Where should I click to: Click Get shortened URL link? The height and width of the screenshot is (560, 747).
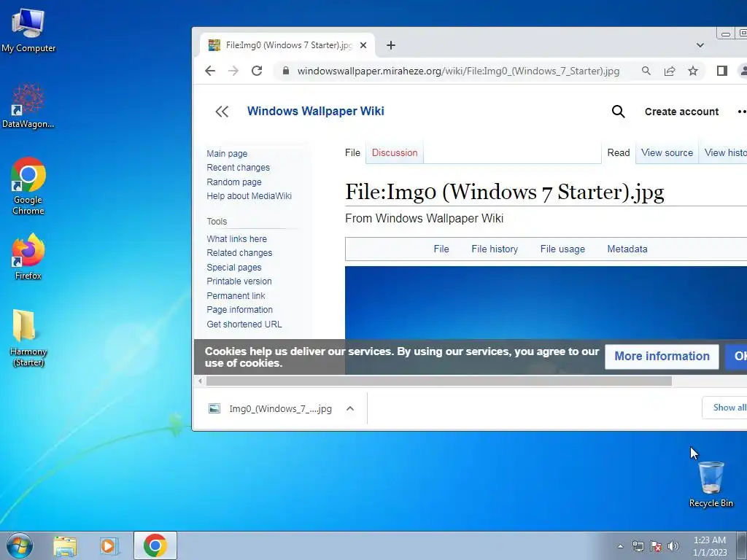244,324
